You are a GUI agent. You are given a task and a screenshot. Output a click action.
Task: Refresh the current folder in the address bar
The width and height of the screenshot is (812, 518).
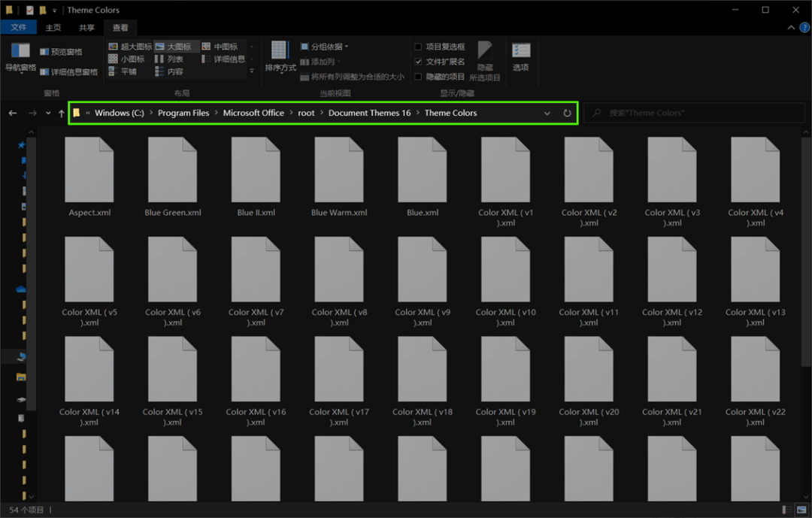[567, 113]
